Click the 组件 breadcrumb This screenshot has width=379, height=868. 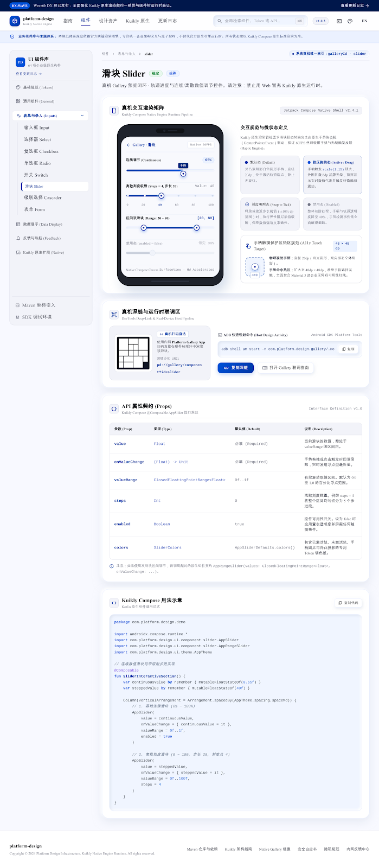105,54
